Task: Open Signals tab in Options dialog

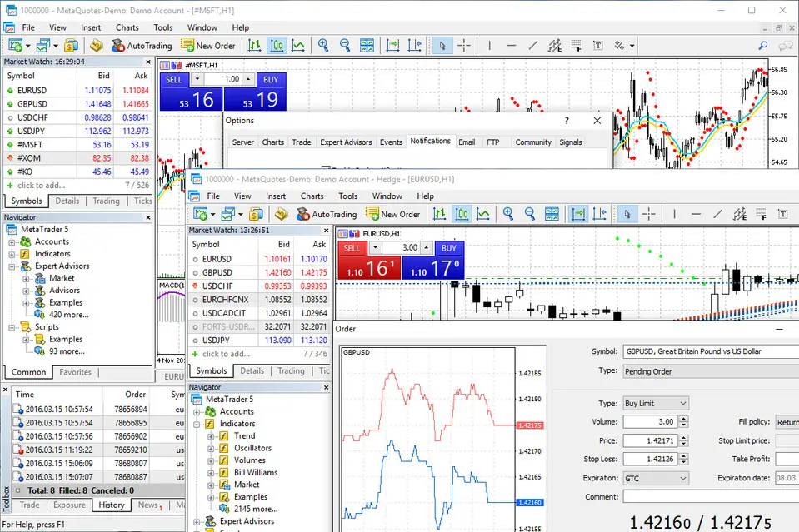Action: (570, 142)
